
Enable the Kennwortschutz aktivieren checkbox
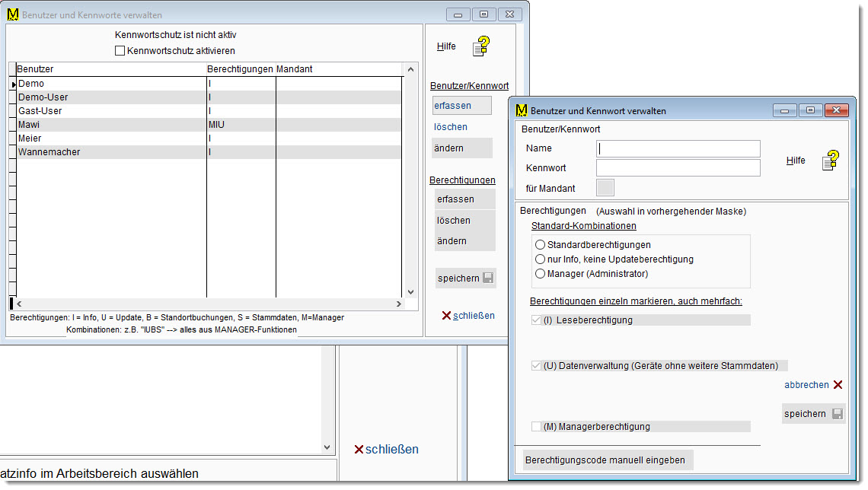pyautogui.click(x=120, y=51)
